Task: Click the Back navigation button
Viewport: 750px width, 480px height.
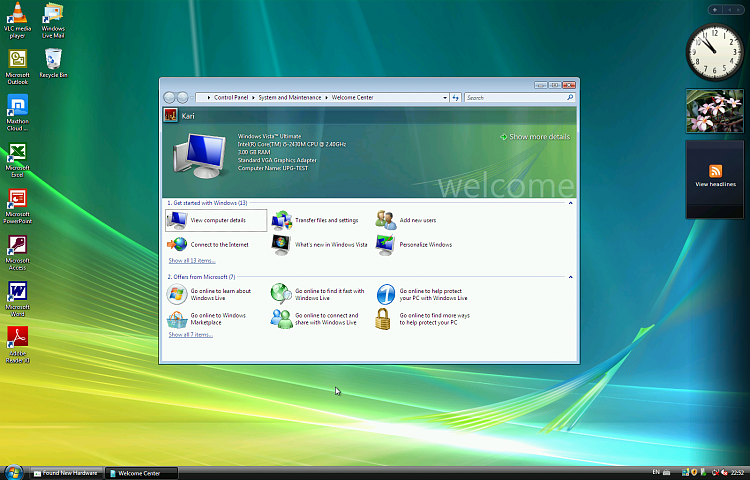Action: point(169,98)
